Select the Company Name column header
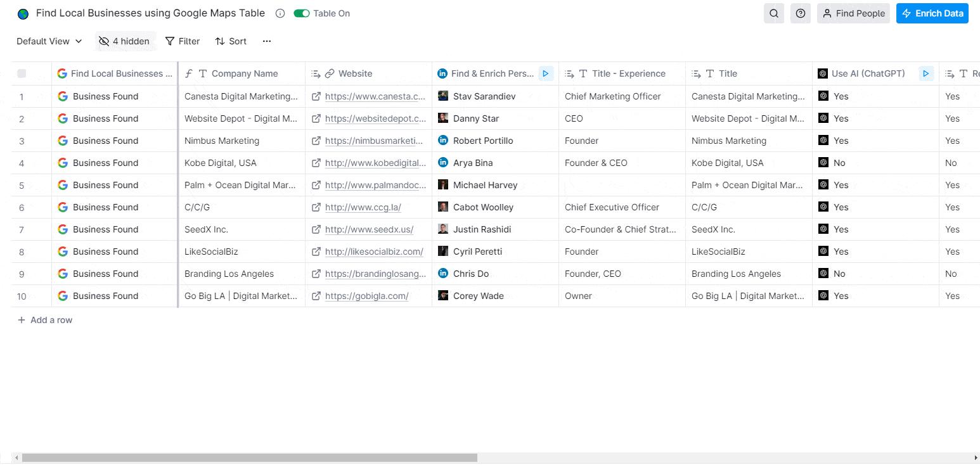Image resolution: width=980 pixels, height=465 pixels. point(242,73)
